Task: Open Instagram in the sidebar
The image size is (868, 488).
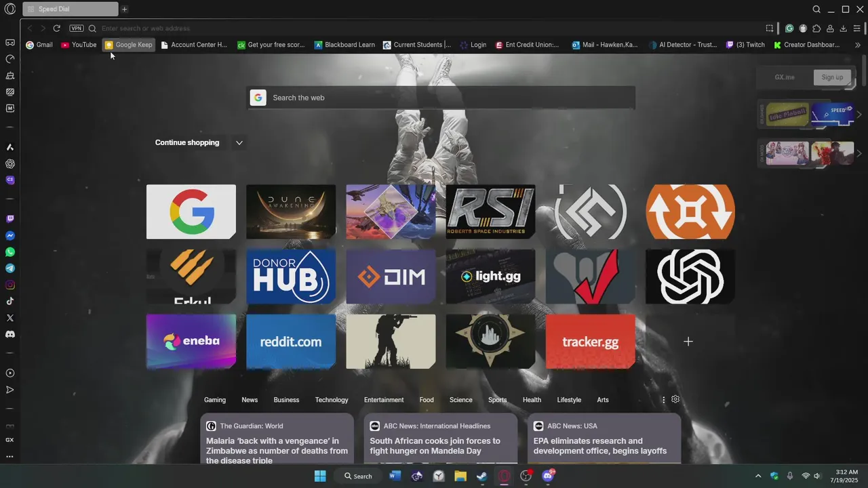Action: point(10,285)
